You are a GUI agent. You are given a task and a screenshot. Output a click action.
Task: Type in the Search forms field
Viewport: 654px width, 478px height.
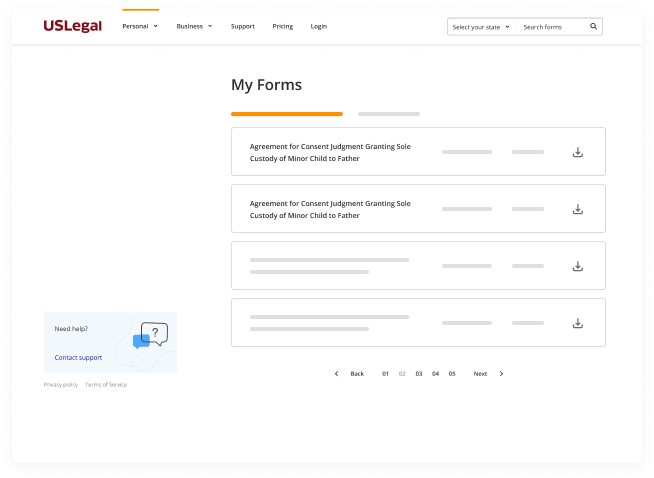click(x=552, y=27)
